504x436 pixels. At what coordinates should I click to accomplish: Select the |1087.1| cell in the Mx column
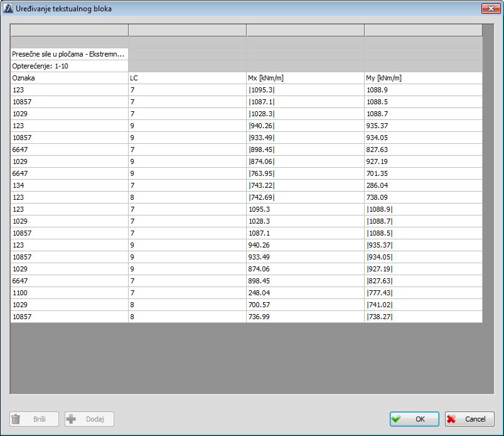point(306,102)
